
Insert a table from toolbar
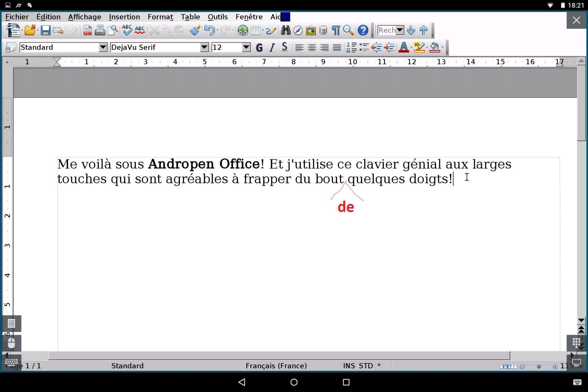pos(255,30)
